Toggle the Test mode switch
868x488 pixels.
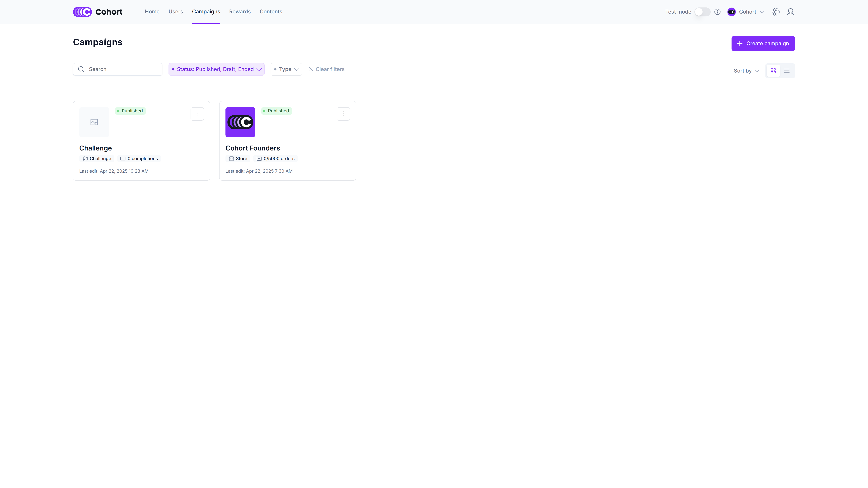click(x=702, y=12)
